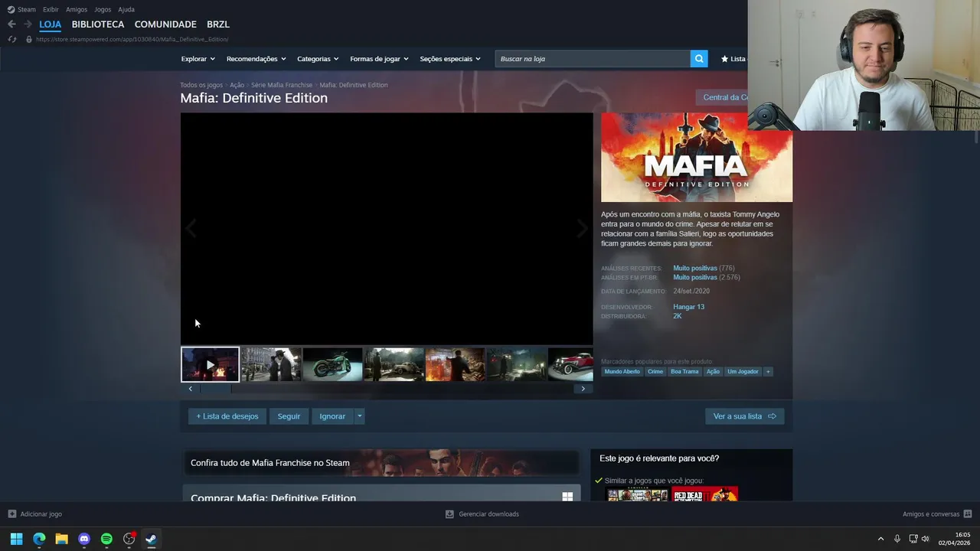Switch to the BIBLIOTECA tab
This screenshot has height=551, width=980.
[x=98, y=24]
